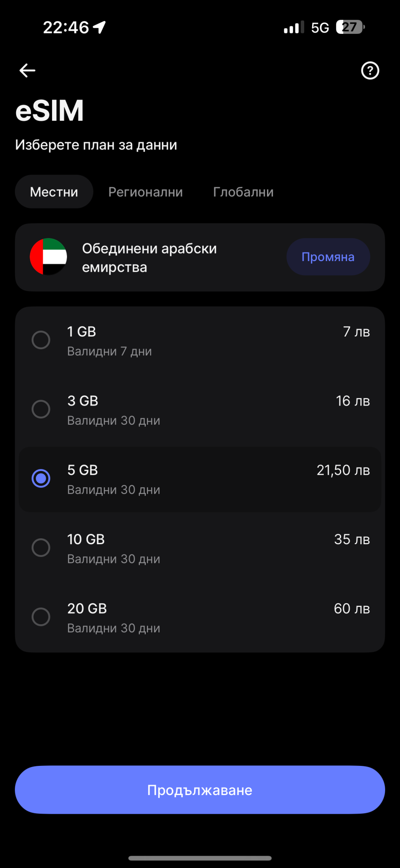The height and width of the screenshot is (868, 400).
Task: Open the help question mark icon
Action: [370, 70]
